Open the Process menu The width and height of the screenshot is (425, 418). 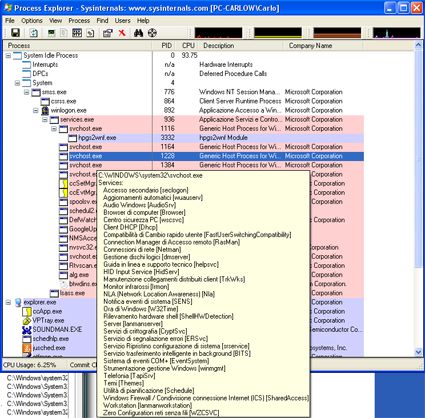[x=79, y=21]
